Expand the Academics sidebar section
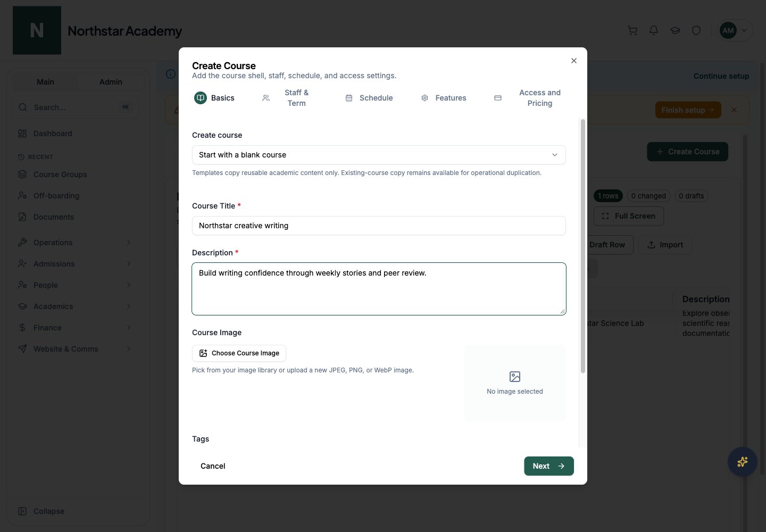 75,306
